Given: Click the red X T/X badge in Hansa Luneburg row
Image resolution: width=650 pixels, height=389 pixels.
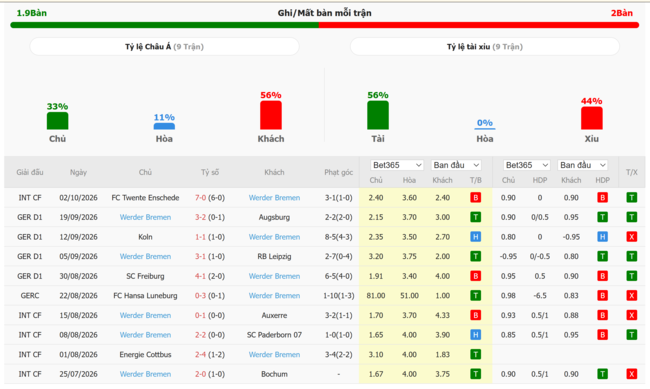Looking at the screenshot, I should pyautogui.click(x=631, y=296).
